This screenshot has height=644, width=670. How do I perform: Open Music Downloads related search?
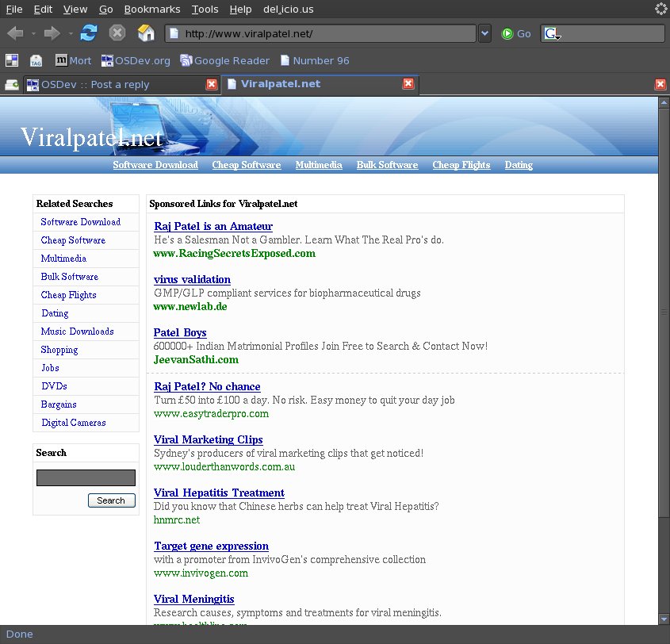coord(78,332)
